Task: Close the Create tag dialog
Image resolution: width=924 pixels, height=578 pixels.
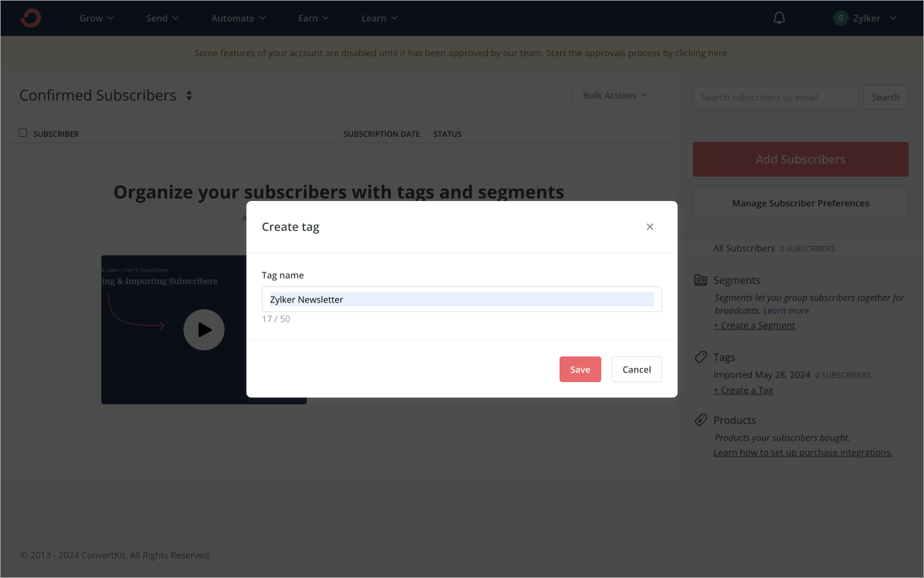Action: coord(650,227)
